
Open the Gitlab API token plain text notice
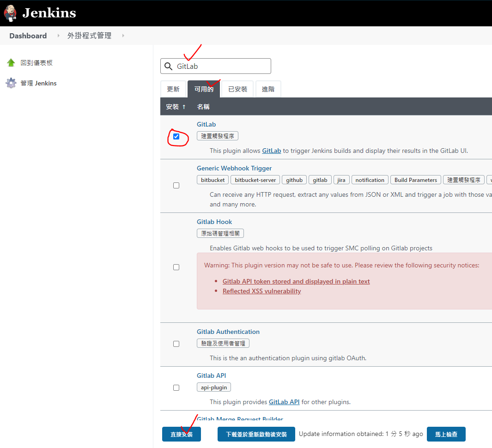[x=296, y=281]
